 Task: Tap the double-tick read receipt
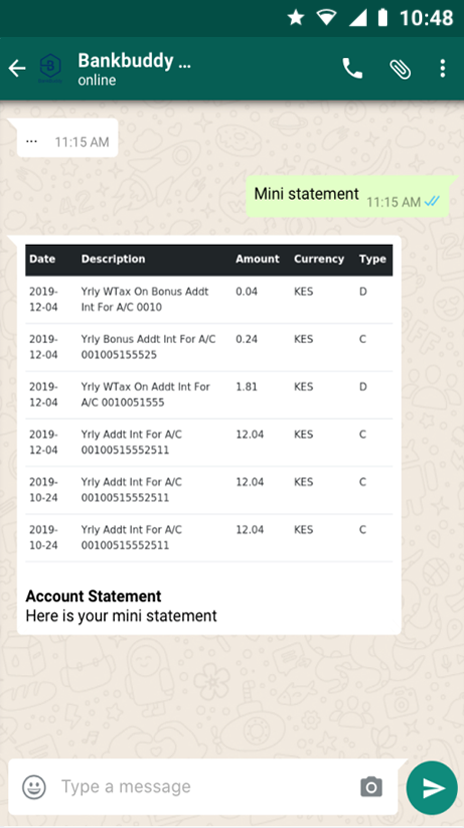click(x=432, y=201)
